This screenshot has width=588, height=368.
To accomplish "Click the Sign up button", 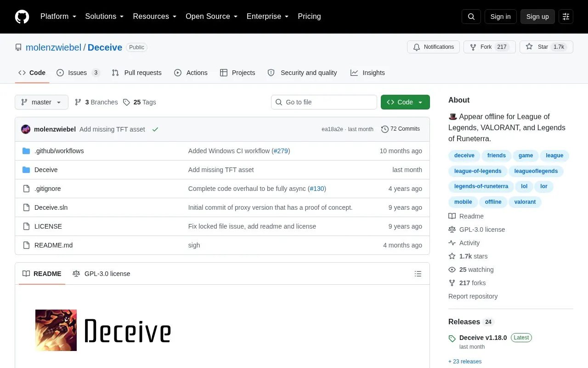I will [x=537, y=17].
